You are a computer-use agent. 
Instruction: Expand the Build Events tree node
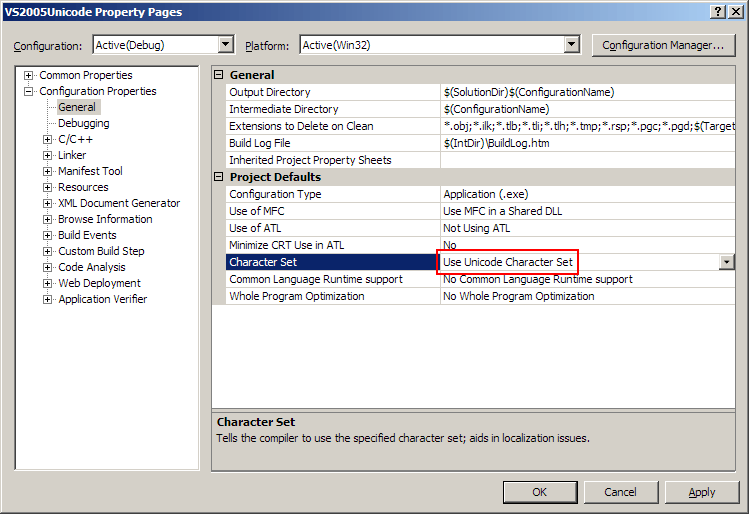[x=47, y=236]
